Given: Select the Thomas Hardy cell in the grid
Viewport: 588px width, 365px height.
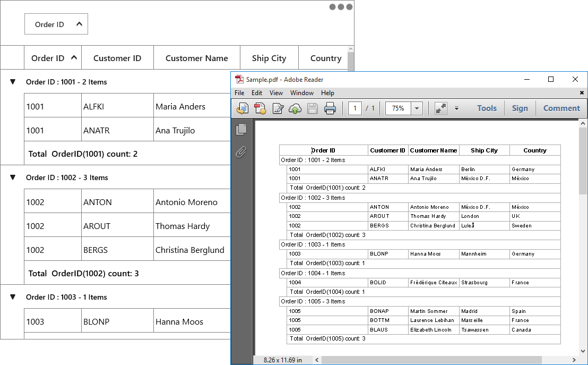Looking at the screenshot, I should coord(193,225).
